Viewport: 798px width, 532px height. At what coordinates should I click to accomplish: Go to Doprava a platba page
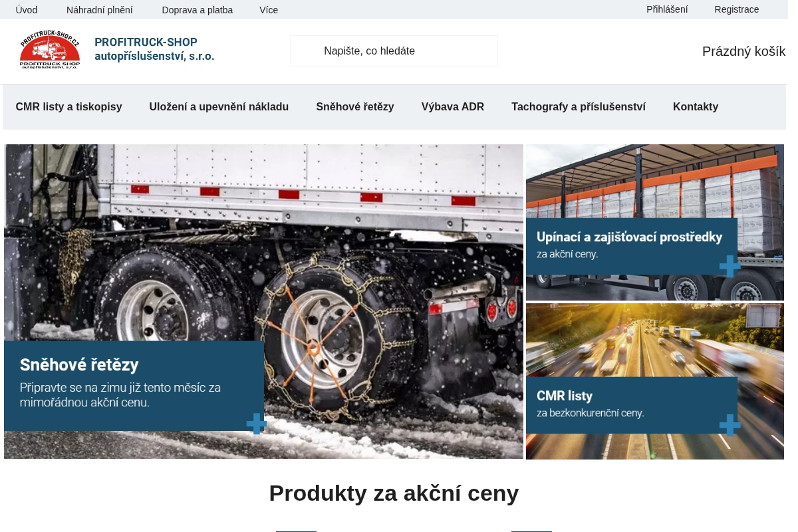point(198,10)
